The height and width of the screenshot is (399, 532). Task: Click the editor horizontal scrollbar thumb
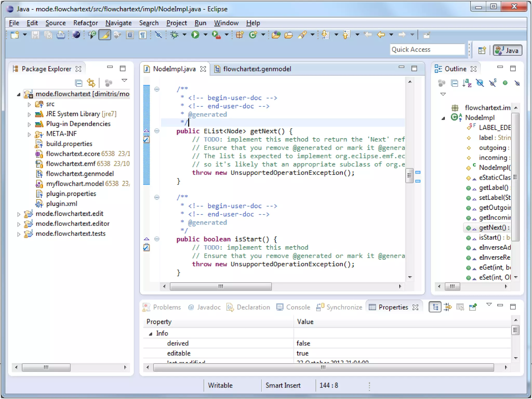[221, 287]
